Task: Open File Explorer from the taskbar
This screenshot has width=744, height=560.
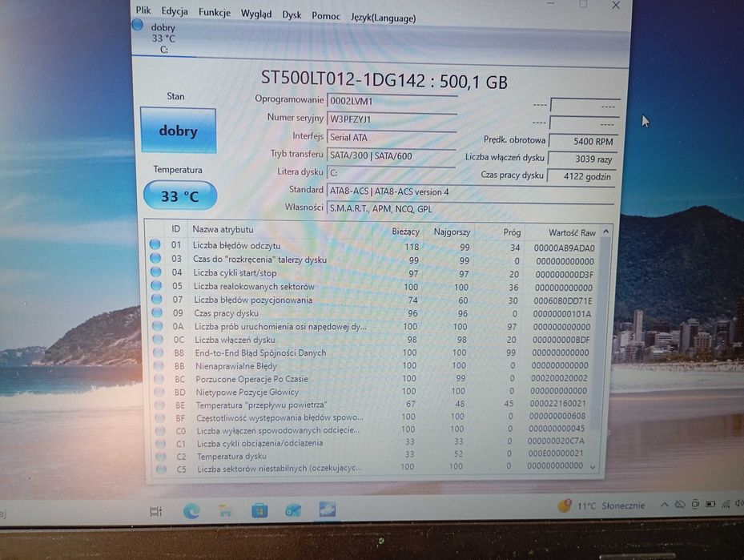Action: [x=225, y=510]
